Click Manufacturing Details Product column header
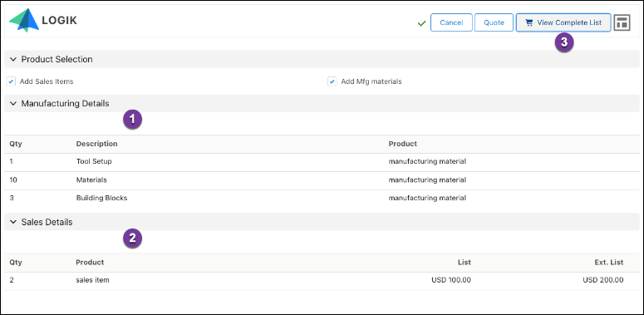 402,144
